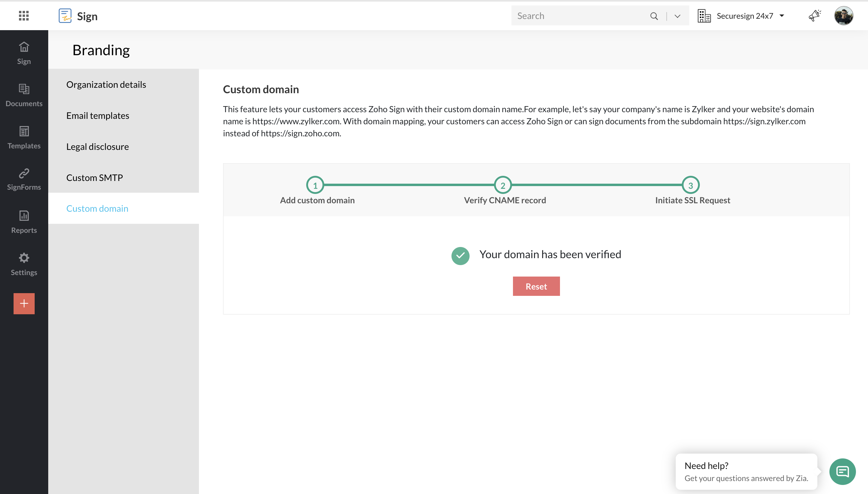Click step 2 Verify CNAME record marker
Viewport: 868px width, 494px height.
(502, 185)
